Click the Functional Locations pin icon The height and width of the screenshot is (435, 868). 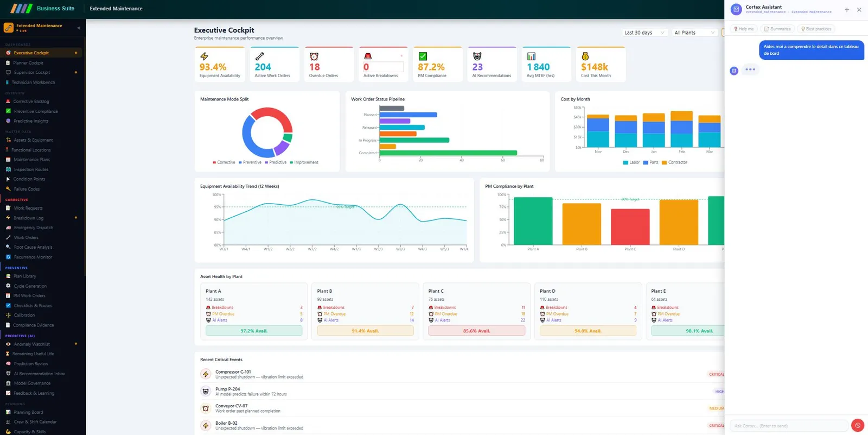(7, 150)
